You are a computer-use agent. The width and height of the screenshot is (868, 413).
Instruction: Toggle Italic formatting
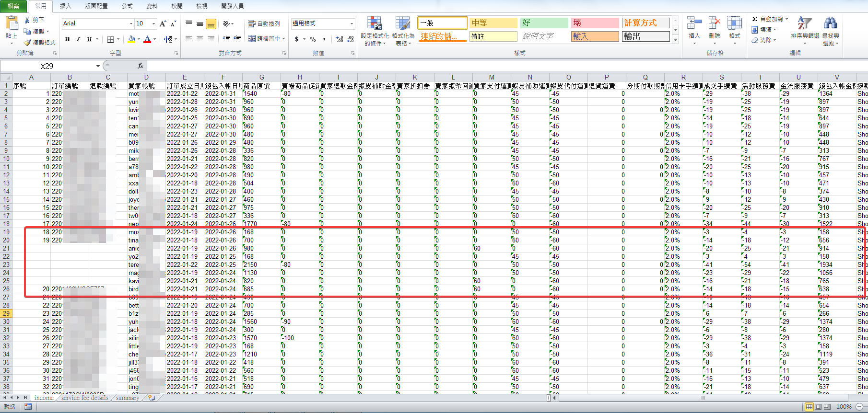[78, 39]
